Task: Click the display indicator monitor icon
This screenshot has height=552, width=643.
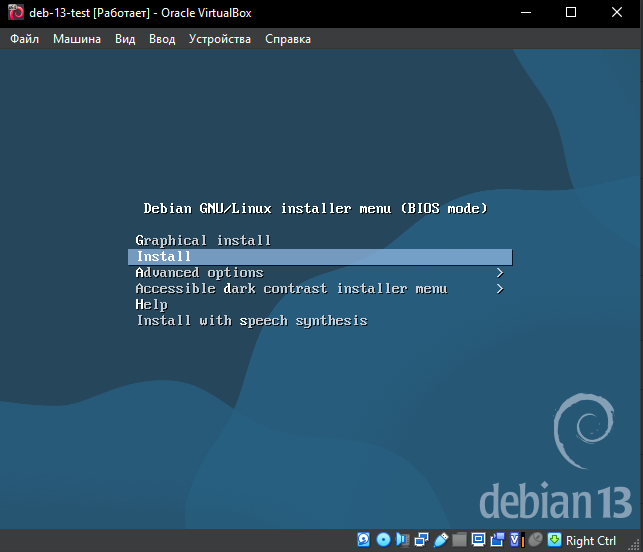Action: [x=478, y=540]
